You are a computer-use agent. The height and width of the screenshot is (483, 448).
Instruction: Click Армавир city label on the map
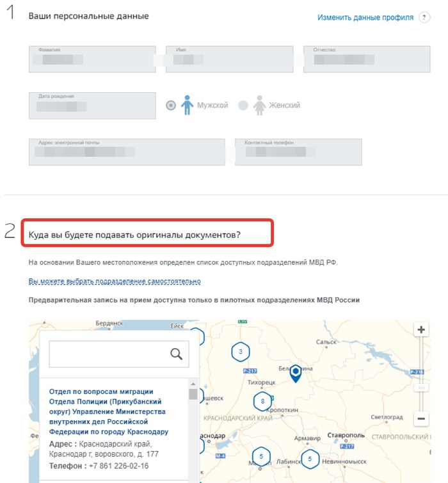point(307,438)
